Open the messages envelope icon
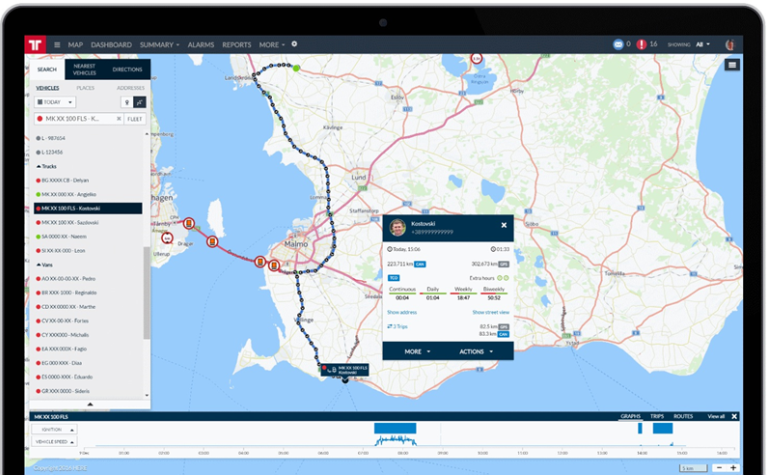 (x=618, y=45)
